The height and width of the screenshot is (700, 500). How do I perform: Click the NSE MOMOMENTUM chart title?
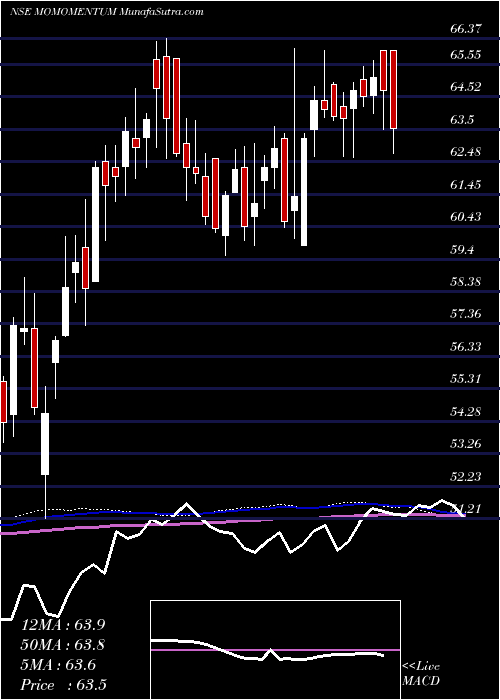click(x=64, y=12)
